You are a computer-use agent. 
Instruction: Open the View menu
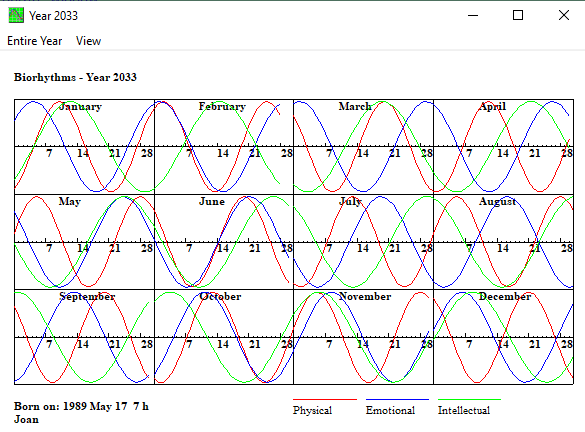(x=88, y=41)
